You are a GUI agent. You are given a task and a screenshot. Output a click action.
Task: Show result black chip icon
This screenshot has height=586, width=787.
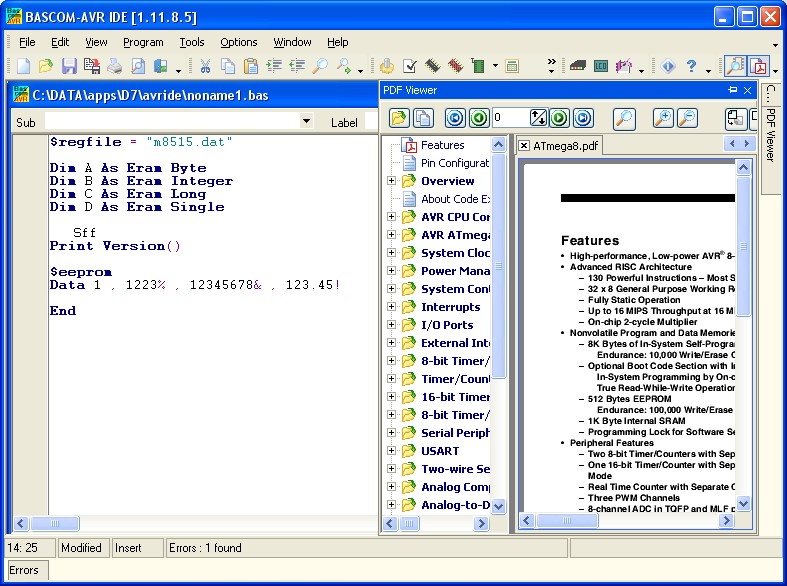433,66
